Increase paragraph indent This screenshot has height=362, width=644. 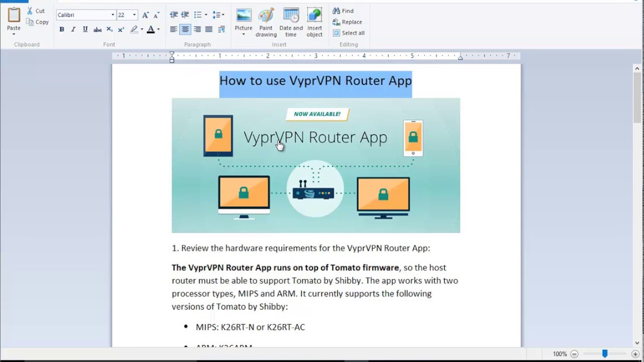pos(185,15)
